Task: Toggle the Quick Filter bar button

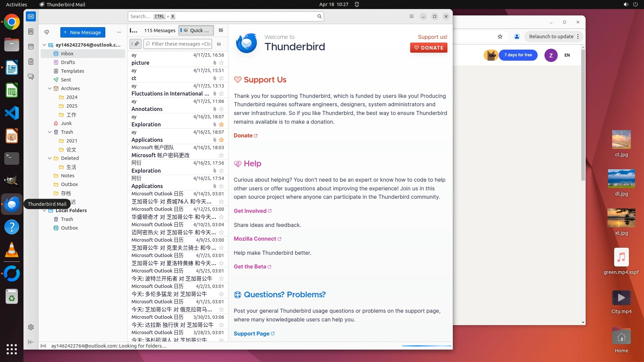Action: coord(196,30)
